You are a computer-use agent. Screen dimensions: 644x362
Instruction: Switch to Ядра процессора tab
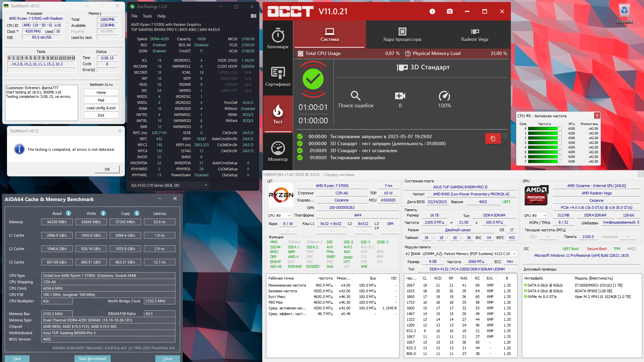pyautogui.click(x=402, y=35)
